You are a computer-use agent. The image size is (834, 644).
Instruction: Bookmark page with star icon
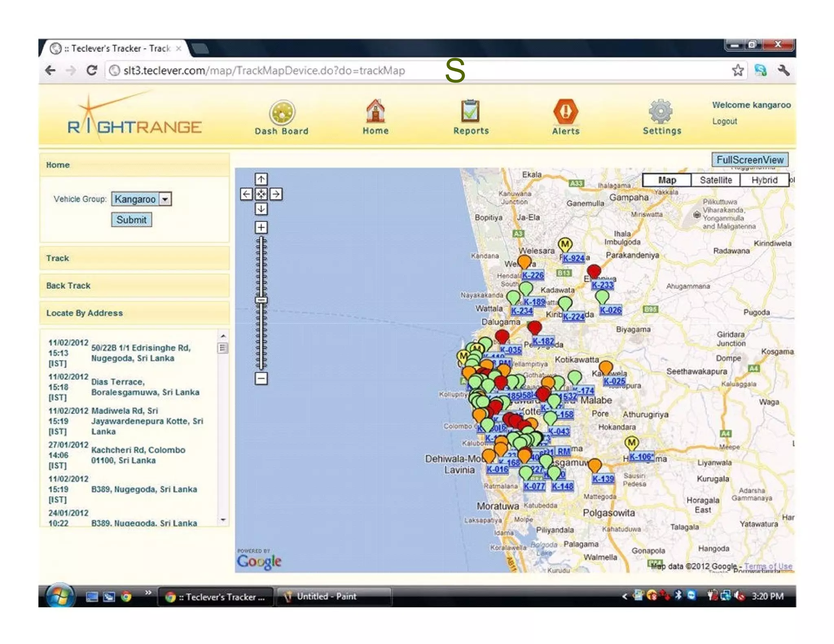pyautogui.click(x=737, y=70)
